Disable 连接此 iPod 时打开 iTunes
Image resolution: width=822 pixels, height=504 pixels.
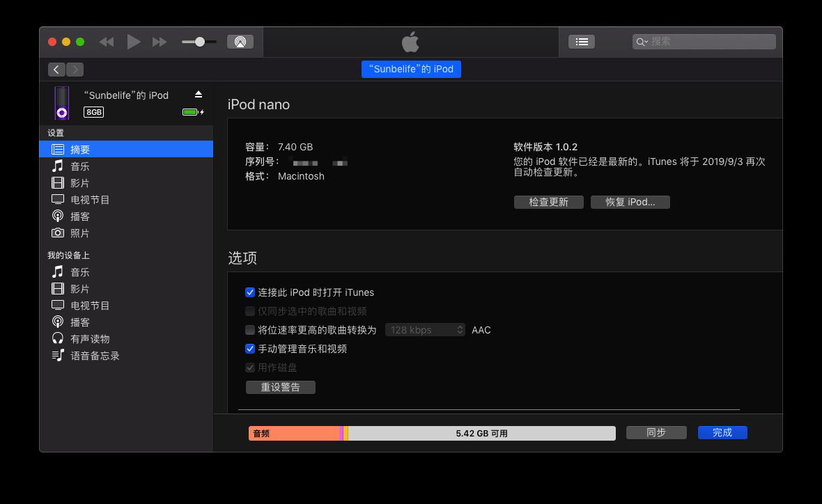(250, 292)
